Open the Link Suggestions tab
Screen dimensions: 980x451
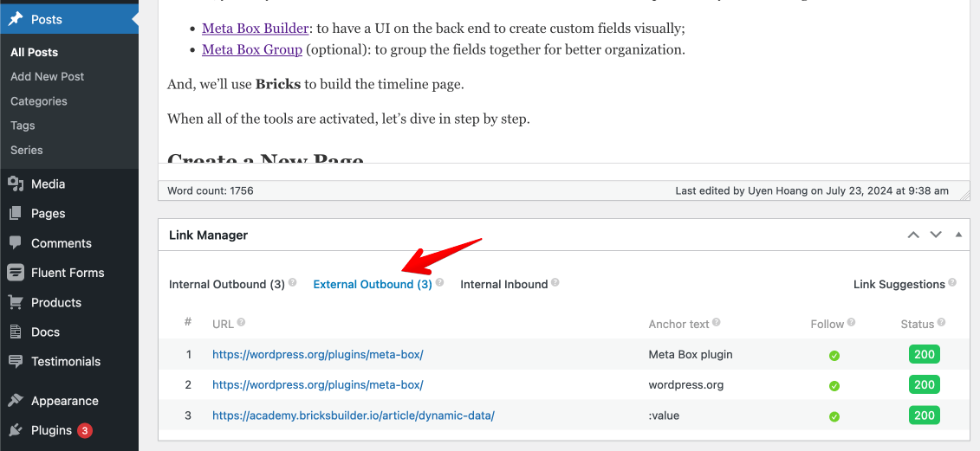[x=899, y=284]
